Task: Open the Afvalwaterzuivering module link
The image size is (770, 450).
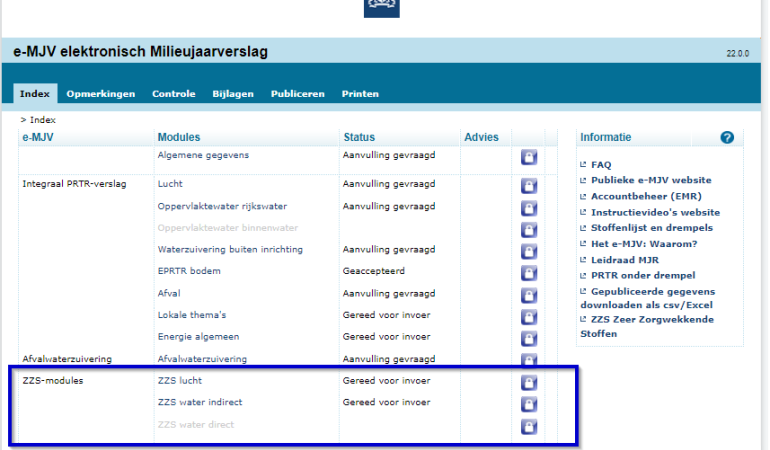Action: pyautogui.click(x=202, y=359)
